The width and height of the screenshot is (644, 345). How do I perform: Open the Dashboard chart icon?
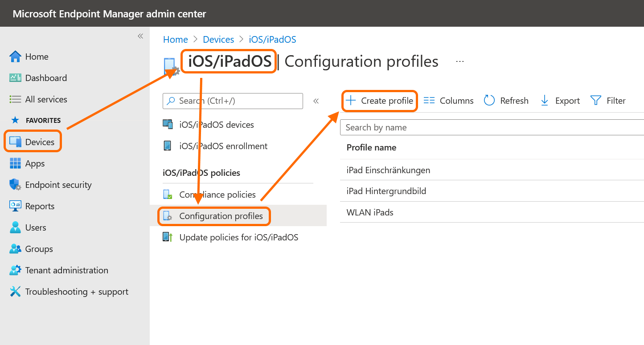[x=15, y=78]
